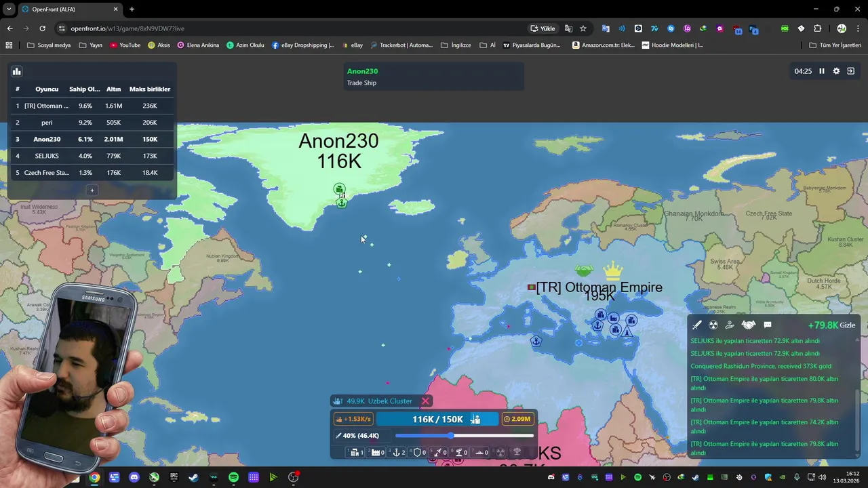Bookmark this page with star icon
This screenshot has height=488, width=868.
pyautogui.click(x=583, y=28)
